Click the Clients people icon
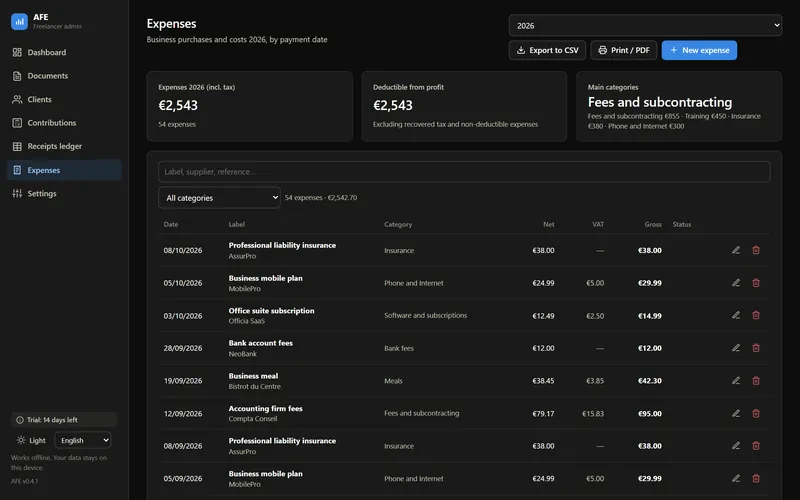800x500 pixels. 17,99
